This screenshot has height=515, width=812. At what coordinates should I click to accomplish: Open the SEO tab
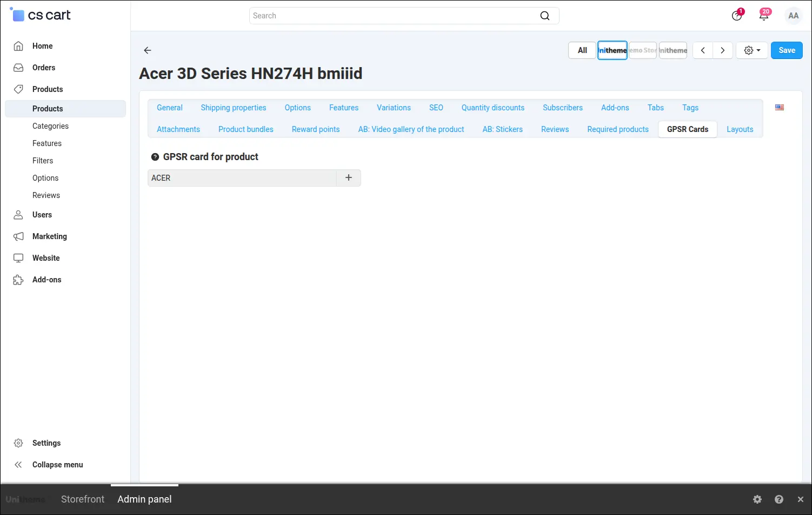436,108
